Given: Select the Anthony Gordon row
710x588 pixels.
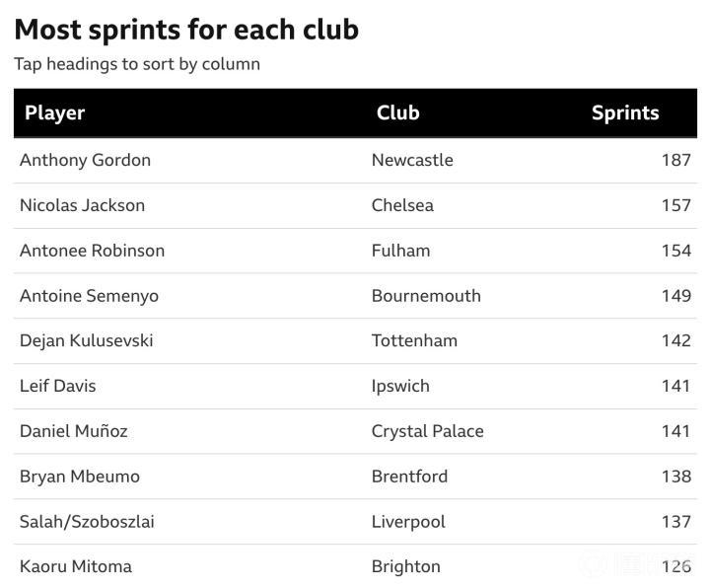Looking at the screenshot, I should (x=85, y=160).
